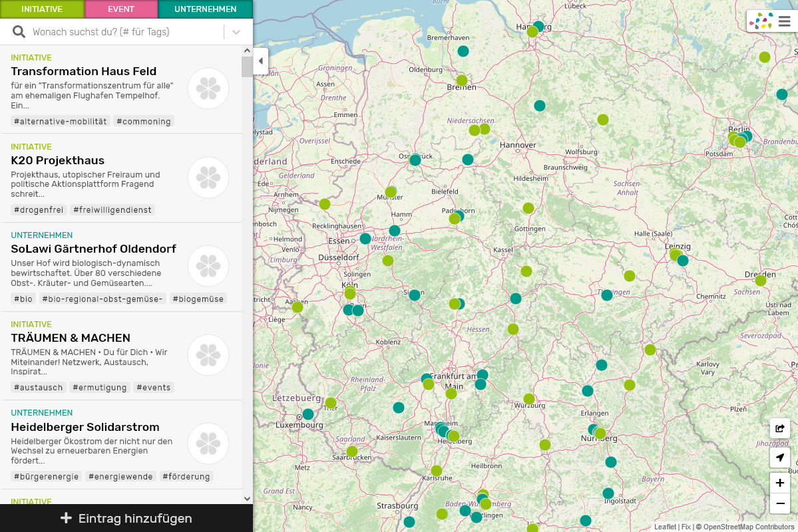Zoom out on the map
Screen dimensions: 798x532
point(779,503)
